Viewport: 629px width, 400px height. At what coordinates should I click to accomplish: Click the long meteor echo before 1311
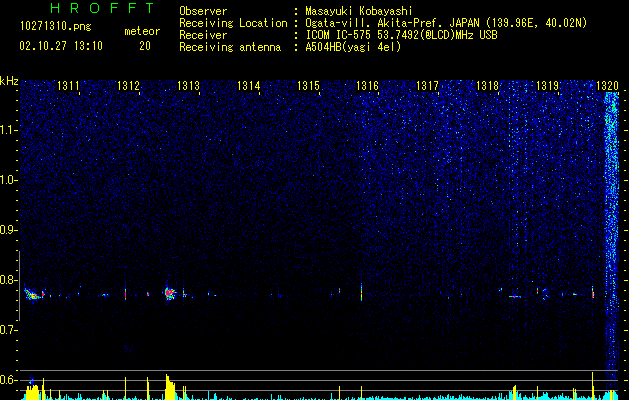(x=34, y=294)
